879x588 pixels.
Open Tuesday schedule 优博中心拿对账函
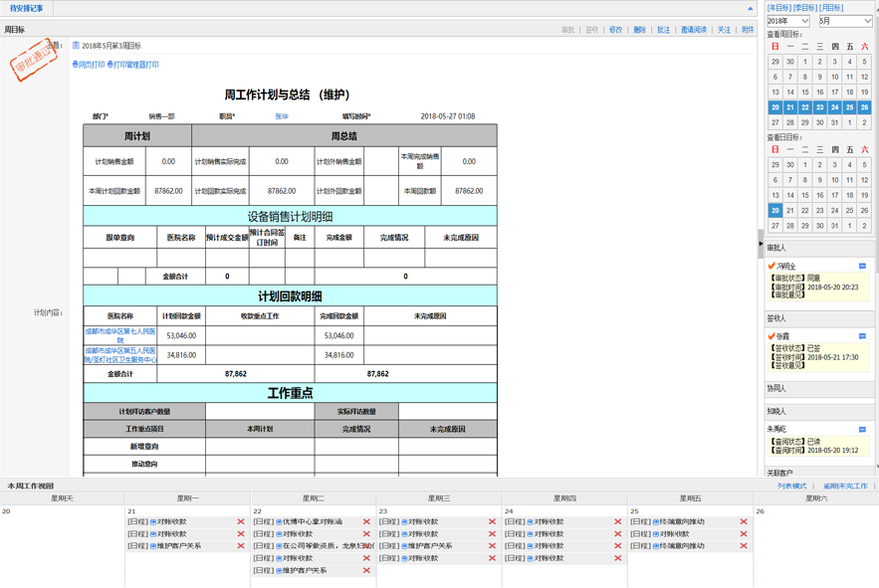point(313,522)
